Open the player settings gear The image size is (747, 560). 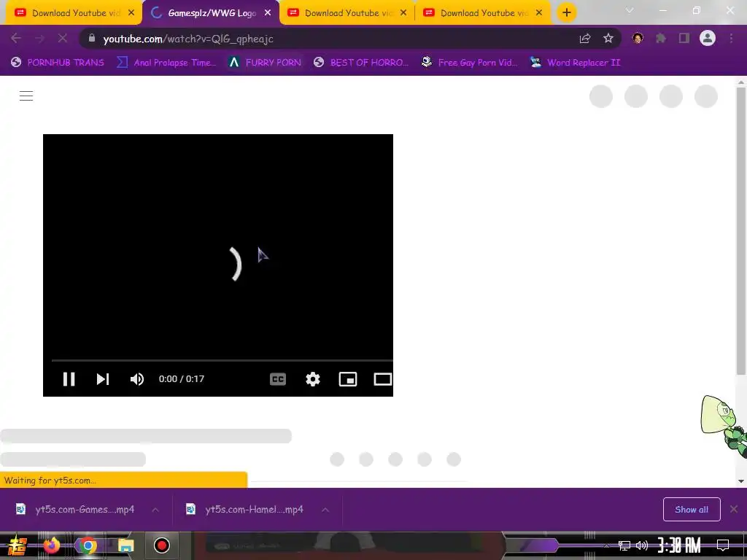312,379
